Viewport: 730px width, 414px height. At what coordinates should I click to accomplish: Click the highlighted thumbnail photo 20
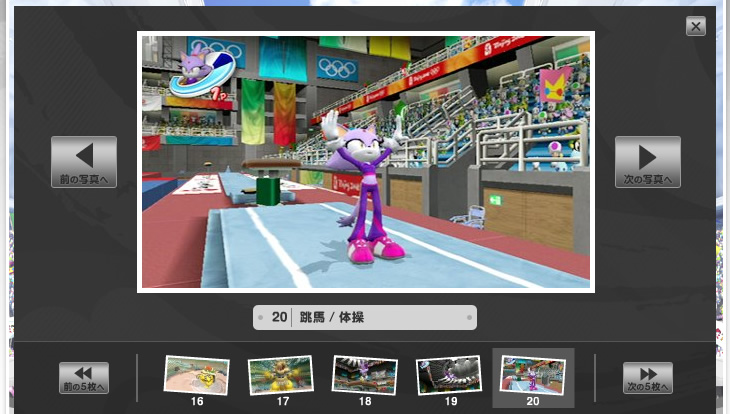coord(532,375)
